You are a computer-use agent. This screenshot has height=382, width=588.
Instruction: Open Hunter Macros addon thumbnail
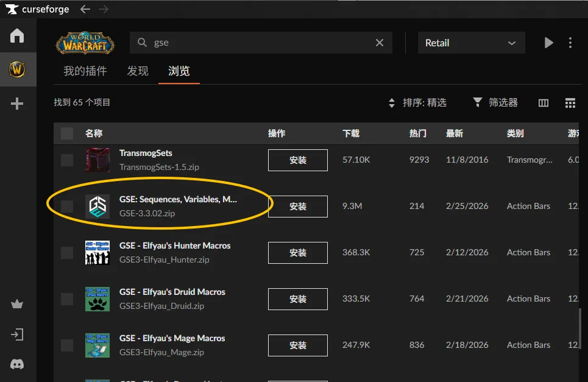coord(97,253)
